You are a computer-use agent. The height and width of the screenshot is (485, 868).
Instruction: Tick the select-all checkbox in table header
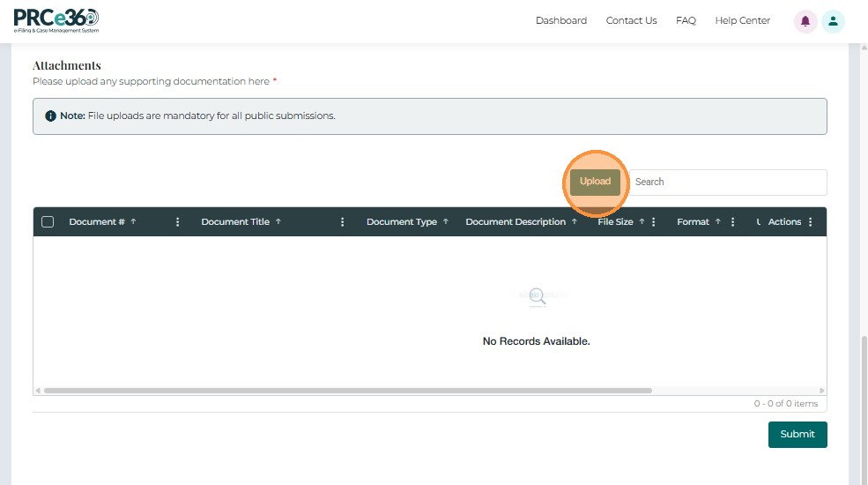point(48,222)
